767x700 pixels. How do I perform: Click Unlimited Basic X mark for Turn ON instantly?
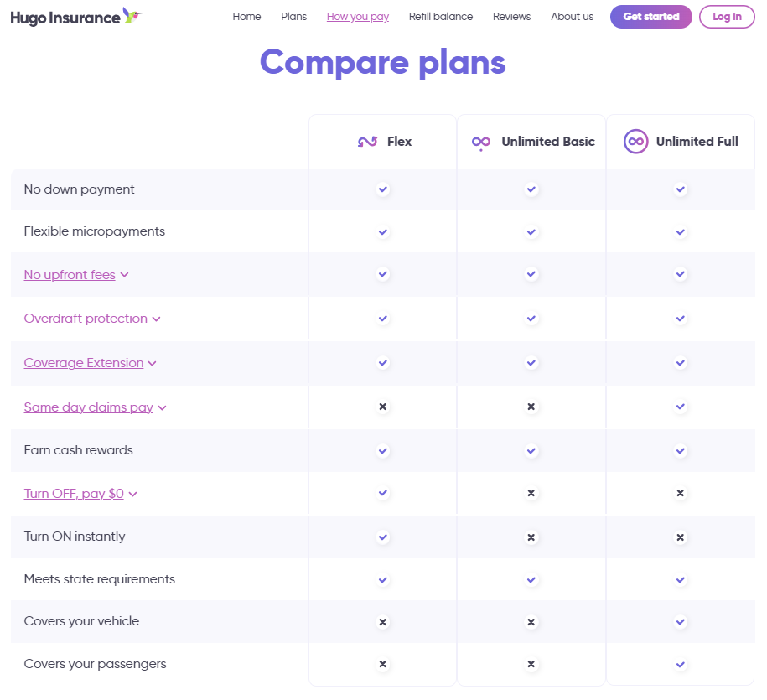tap(531, 537)
